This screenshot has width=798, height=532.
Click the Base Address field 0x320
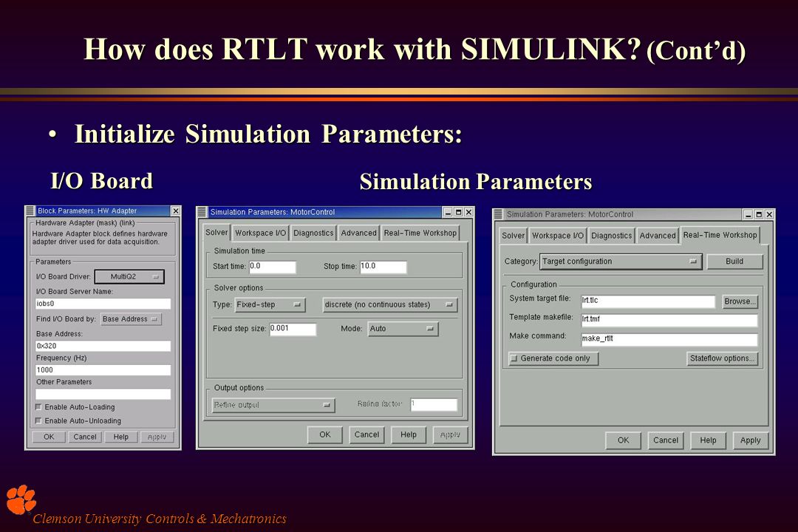point(103,346)
